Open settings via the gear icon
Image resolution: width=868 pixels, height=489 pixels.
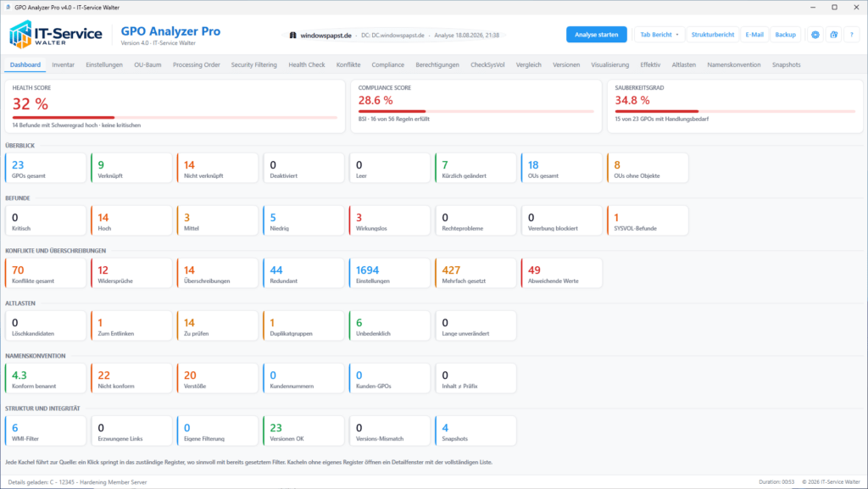tap(815, 34)
